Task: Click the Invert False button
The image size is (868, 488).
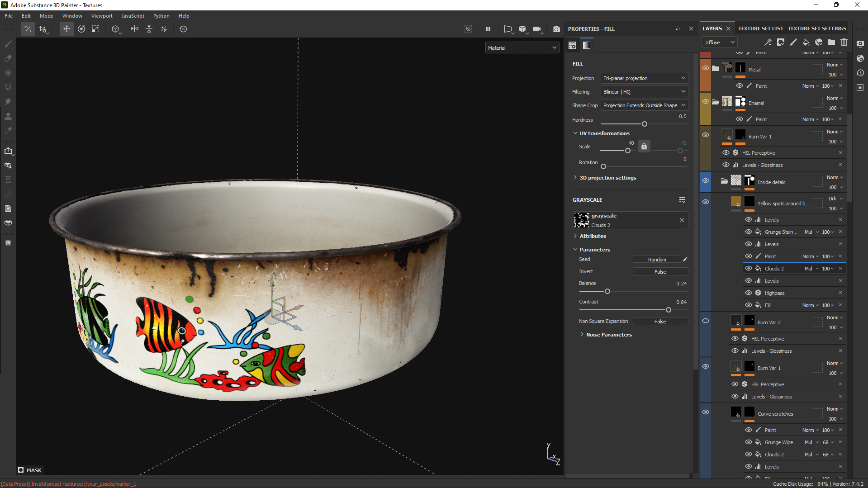Action: (x=660, y=272)
